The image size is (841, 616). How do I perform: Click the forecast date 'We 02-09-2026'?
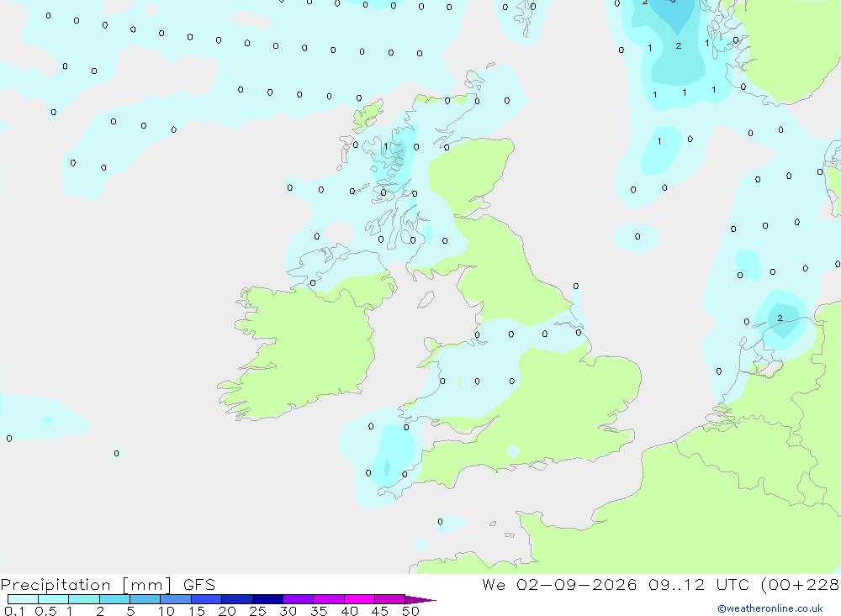coord(559,584)
